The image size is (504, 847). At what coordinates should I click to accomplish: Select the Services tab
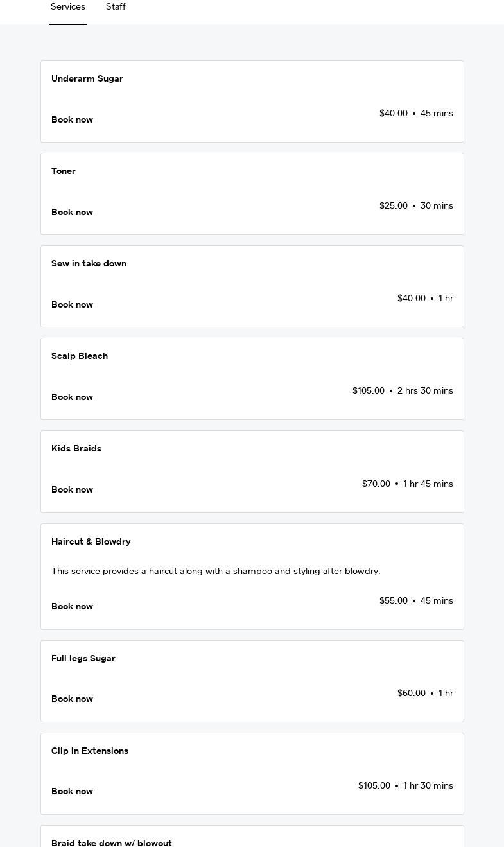point(68,7)
